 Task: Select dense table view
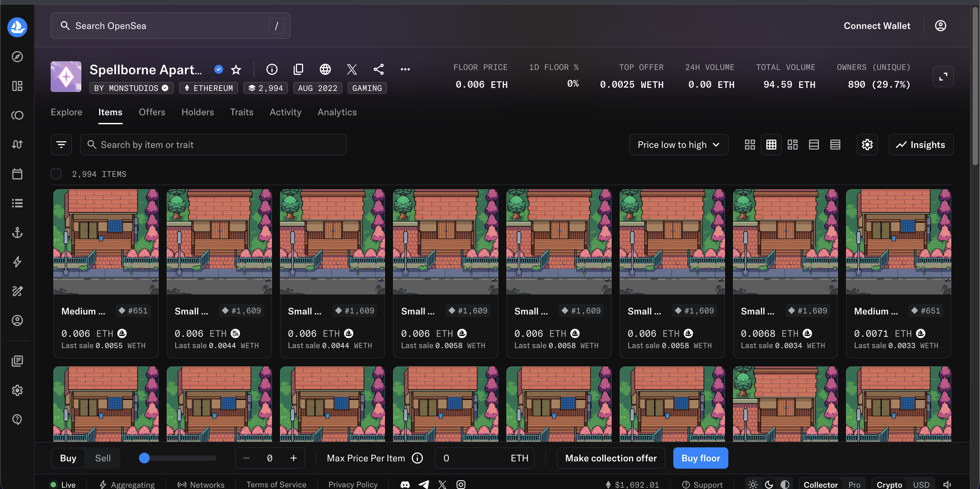835,145
